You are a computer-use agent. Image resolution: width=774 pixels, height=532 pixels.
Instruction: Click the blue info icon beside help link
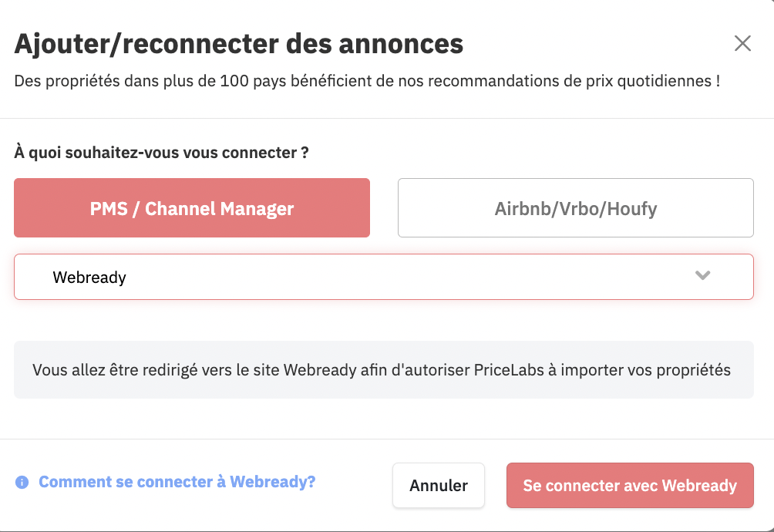pyautogui.click(x=22, y=482)
